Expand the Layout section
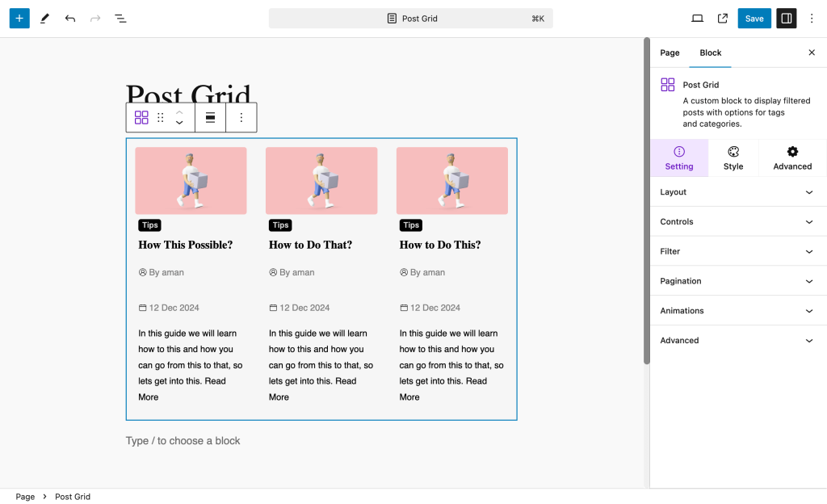This screenshot has width=827, height=504. (x=737, y=192)
